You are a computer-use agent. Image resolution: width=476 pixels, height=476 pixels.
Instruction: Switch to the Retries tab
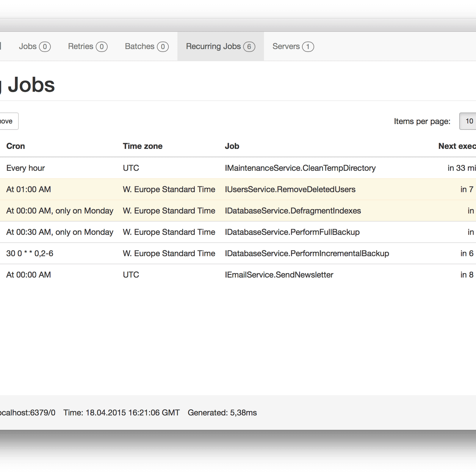point(87,46)
